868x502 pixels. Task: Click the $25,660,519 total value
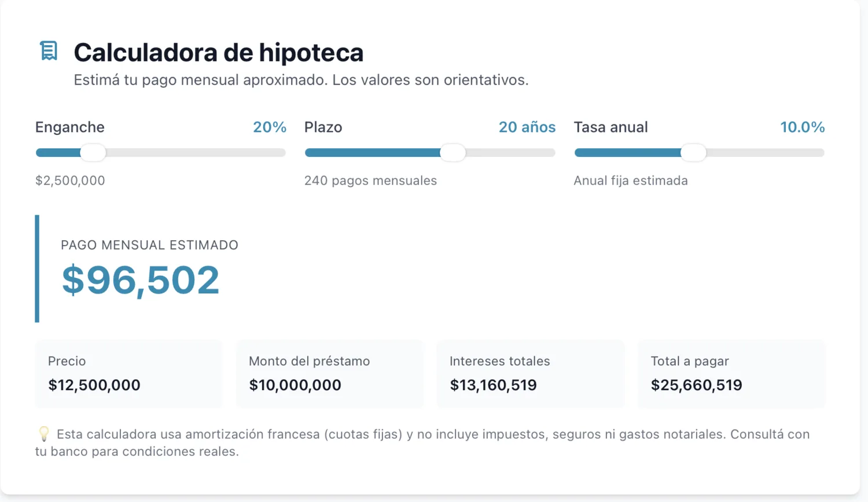coord(697,385)
